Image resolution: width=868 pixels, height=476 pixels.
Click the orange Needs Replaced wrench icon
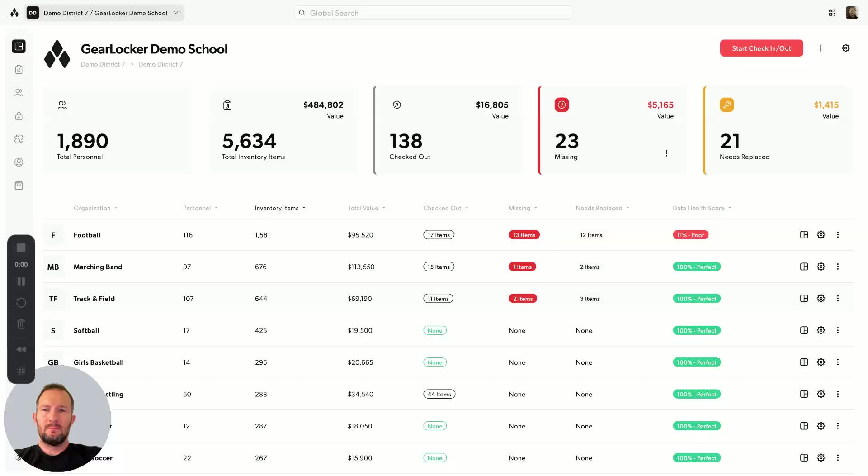point(727,105)
